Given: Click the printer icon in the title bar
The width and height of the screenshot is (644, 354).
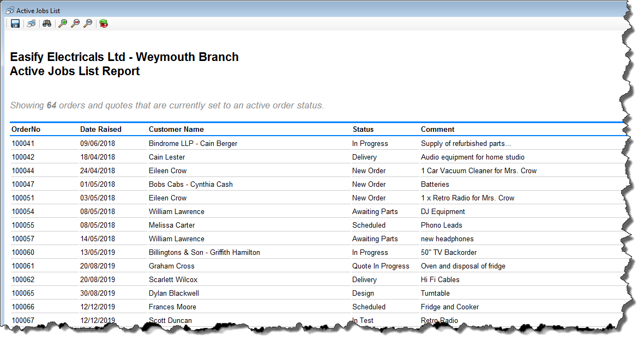Looking at the screenshot, I should [10, 10].
